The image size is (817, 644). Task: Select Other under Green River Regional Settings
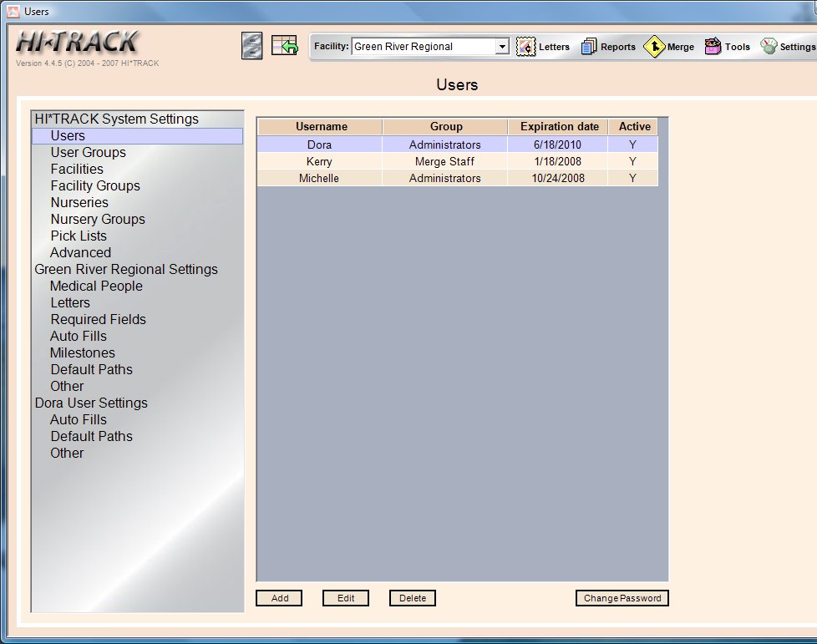[x=67, y=386]
